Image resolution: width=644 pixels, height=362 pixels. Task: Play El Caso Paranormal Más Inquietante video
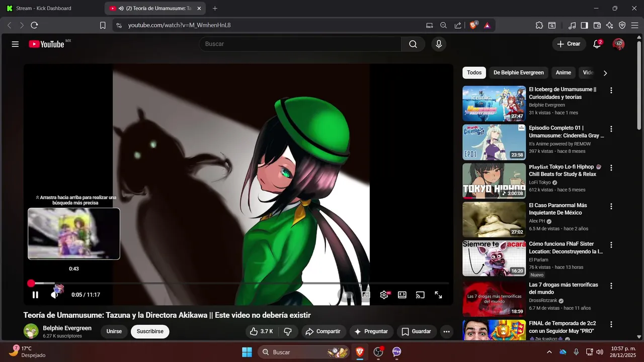tap(494, 220)
